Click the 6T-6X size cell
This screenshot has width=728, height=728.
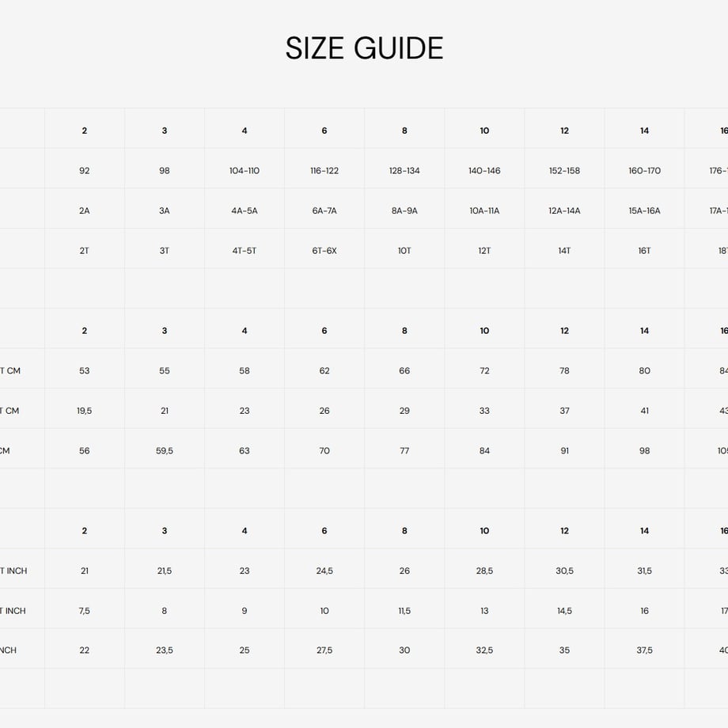[324, 251]
